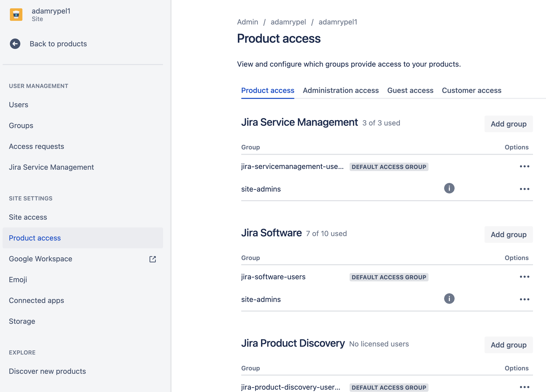Open options menu for Jira Software site-admins

click(x=524, y=299)
